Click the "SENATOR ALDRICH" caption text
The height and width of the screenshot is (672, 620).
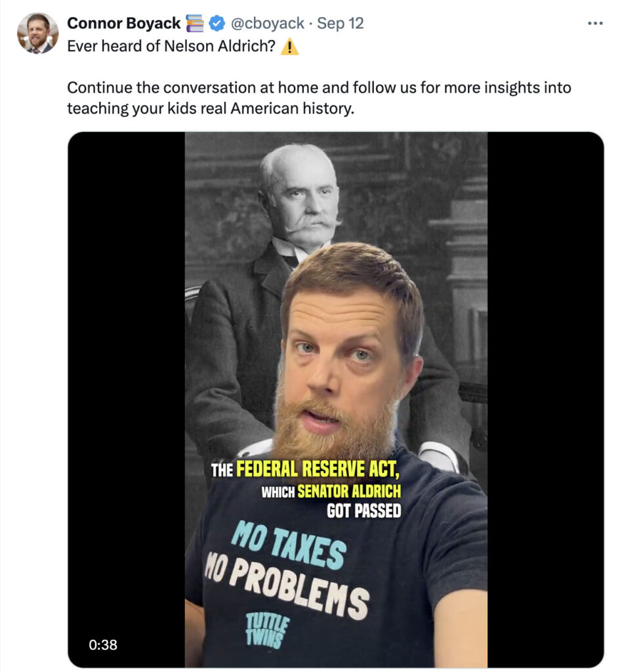[348, 491]
